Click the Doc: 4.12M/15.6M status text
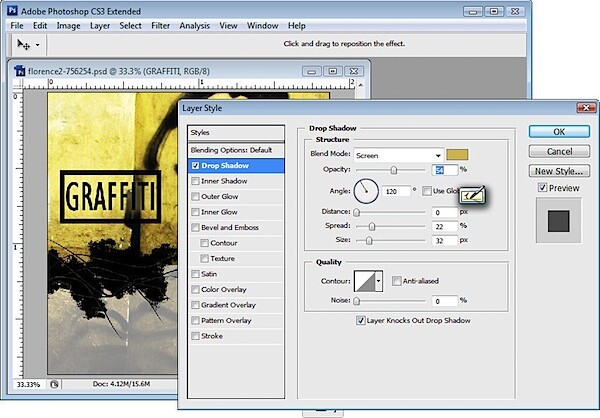The height and width of the screenshot is (418, 600). tap(121, 384)
